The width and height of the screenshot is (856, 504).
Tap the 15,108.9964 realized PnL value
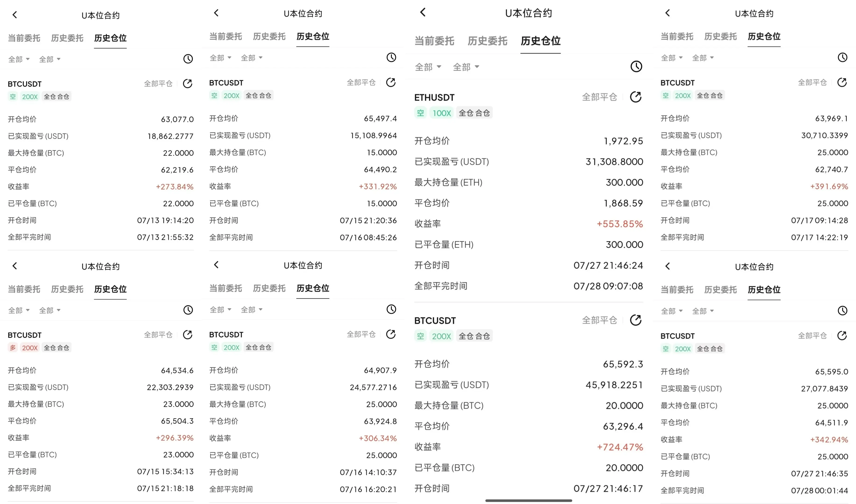[374, 136]
